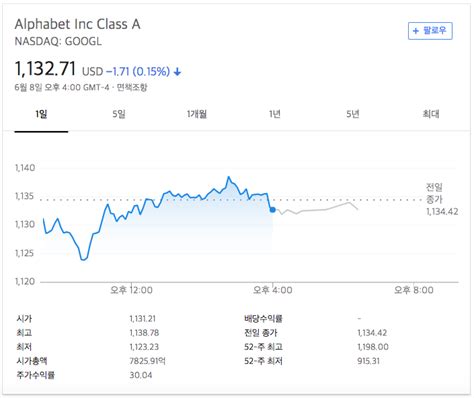
Task: Click the 최고 value 1,138.78
Action: 144,333
